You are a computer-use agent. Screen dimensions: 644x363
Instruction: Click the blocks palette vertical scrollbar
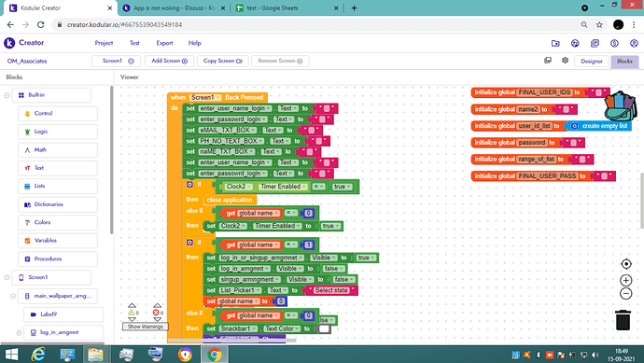(x=111, y=161)
